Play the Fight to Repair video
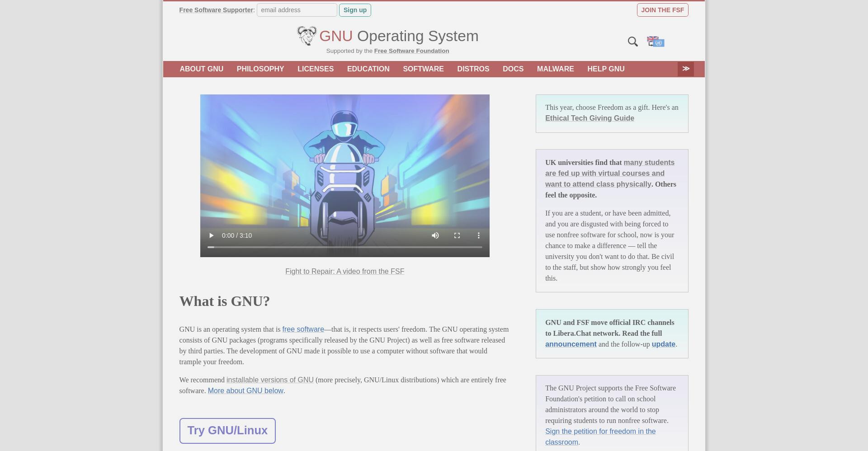This screenshot has height=451, width=868. (x=211, y=235)
